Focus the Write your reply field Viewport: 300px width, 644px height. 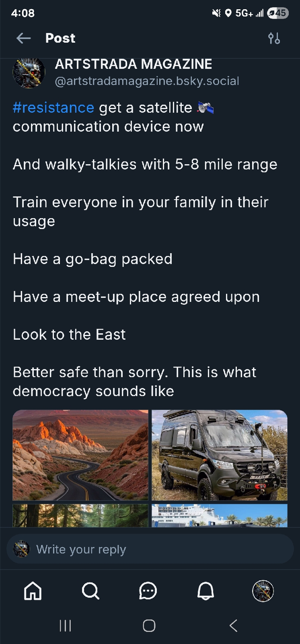150,549
